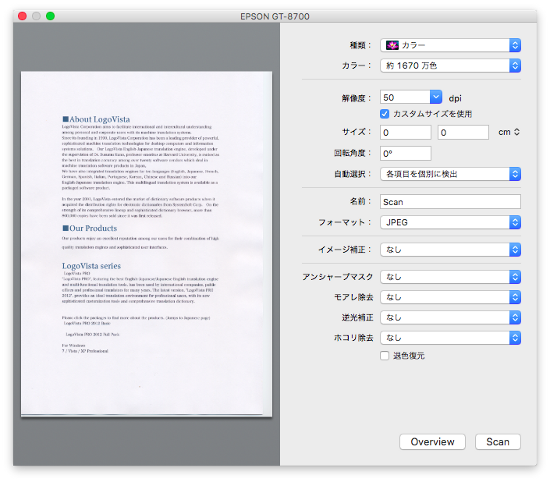Uncheck カスタムサイズを使用 checkbox
The width and height of the screenshot is (550, 482).
click(x=384, y=114)
